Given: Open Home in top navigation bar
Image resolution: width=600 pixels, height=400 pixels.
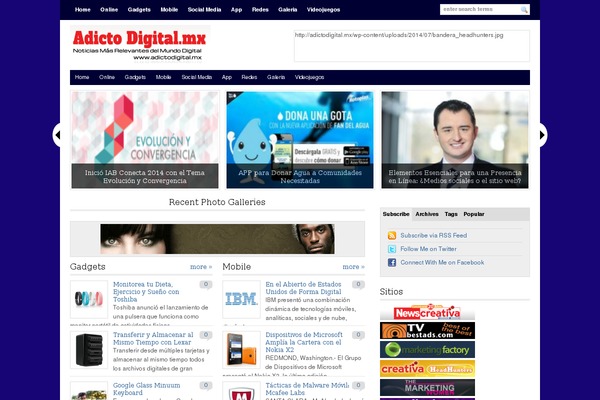Looking at the screenshot, I should [x=83, y=10].
